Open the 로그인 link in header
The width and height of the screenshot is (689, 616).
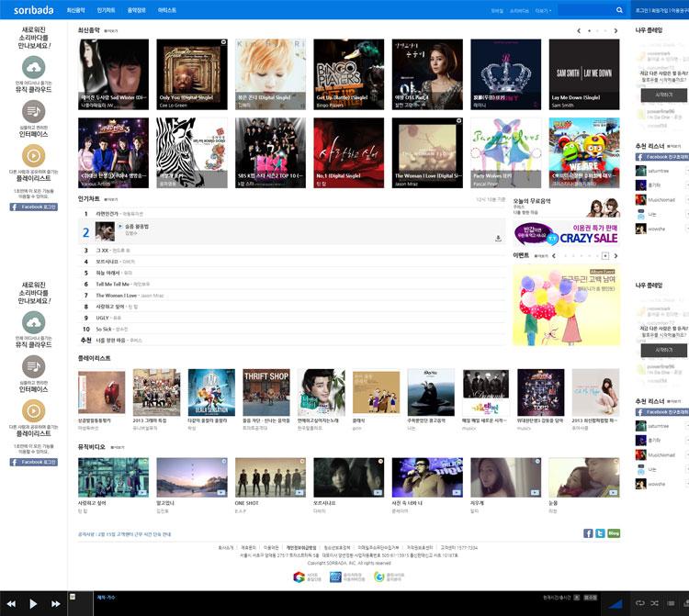click(642, 10)
